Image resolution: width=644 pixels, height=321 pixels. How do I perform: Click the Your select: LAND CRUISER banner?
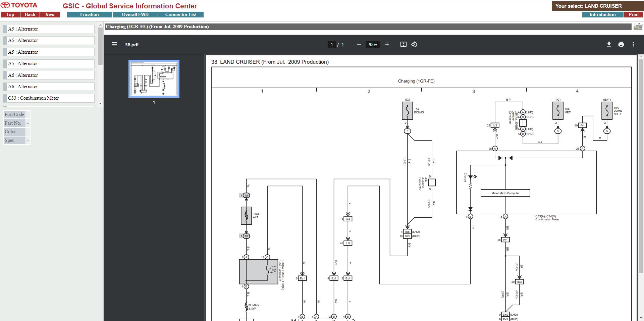(x=597, y=6)
